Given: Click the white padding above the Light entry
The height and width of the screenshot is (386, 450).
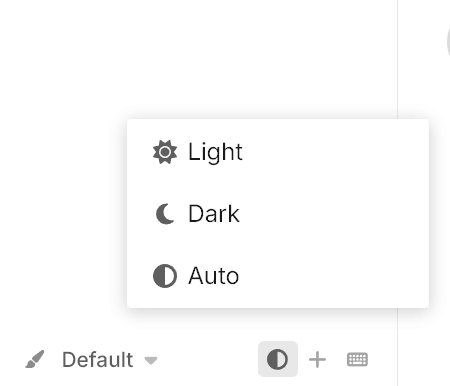Looking at the screenshot, I should (x=278, y=128).
